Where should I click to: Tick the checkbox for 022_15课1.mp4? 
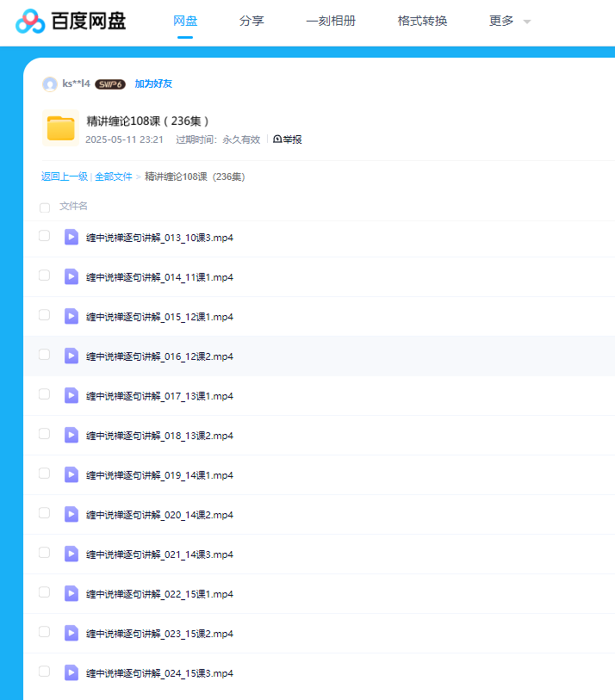[45, 592]
